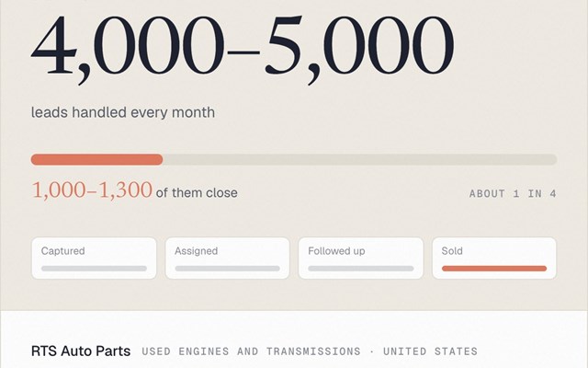Click the orange bar inside Sold card

point(494,269)
